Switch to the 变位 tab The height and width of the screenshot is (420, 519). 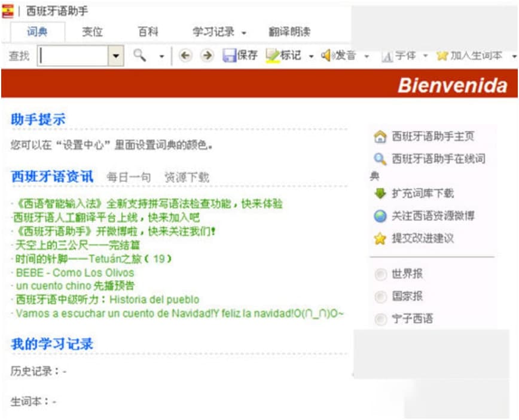pos(92,32)
